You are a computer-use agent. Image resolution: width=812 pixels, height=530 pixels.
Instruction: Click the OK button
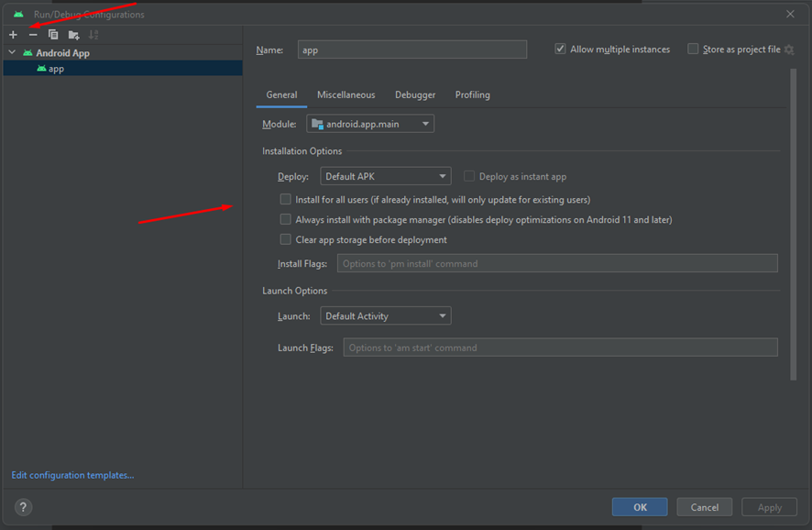pos(640,507)
